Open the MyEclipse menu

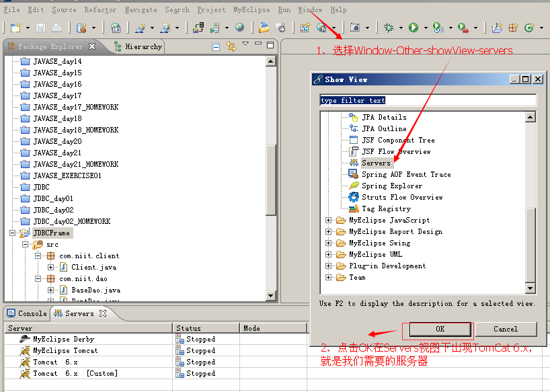pyautogui.click(x=251, y=10)
